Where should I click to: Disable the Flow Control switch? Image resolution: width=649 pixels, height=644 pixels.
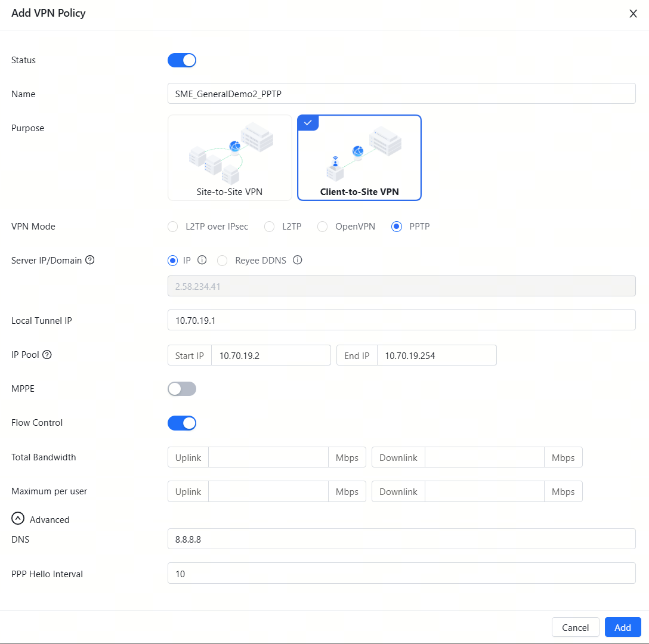pyautogui.click(x=182, y=423)
